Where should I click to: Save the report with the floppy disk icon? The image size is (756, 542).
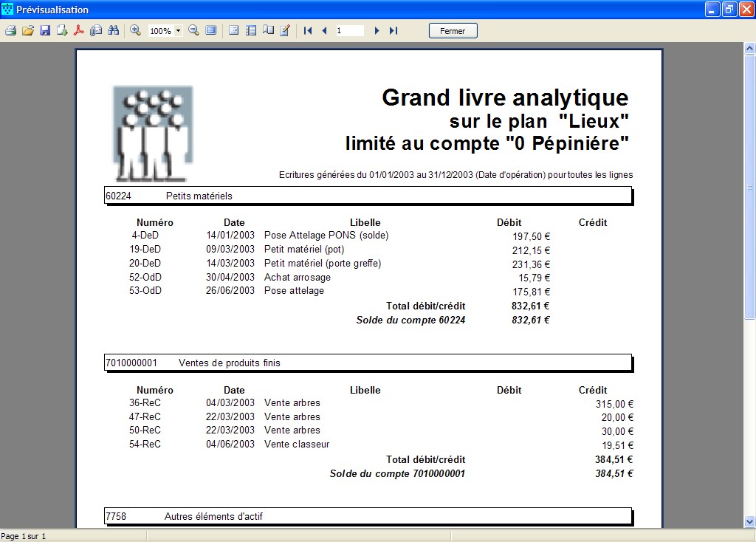tap(45, 30)
